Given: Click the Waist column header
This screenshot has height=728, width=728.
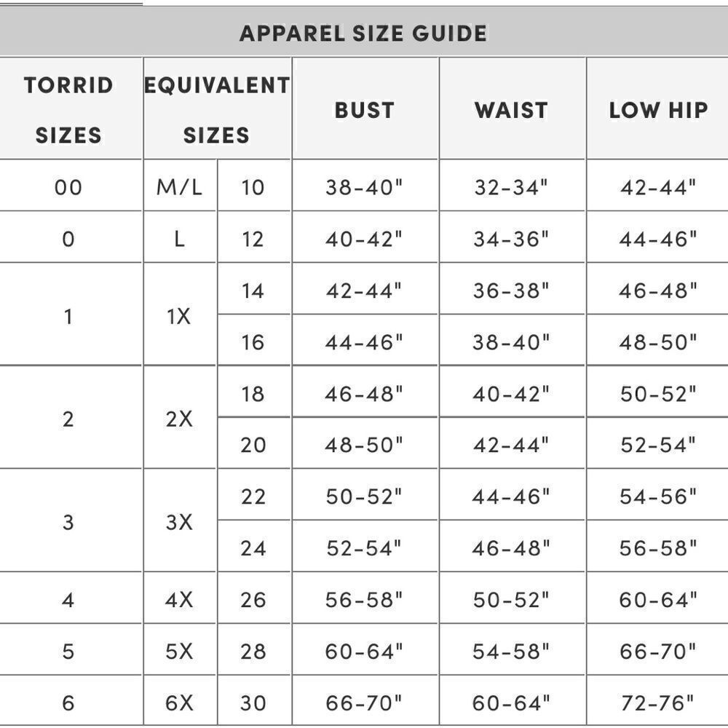Looking at the screenshot, I should click(511, 111).
